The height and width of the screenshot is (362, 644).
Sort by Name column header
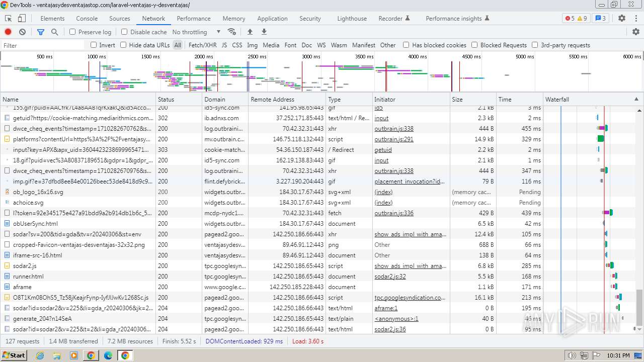[x=78, y=99]
